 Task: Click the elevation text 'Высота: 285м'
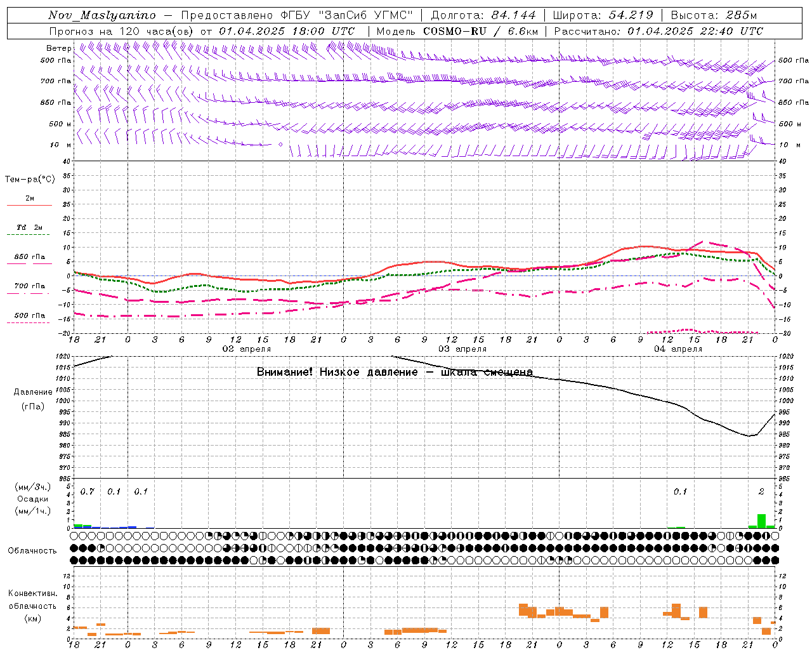click(714, 15)
